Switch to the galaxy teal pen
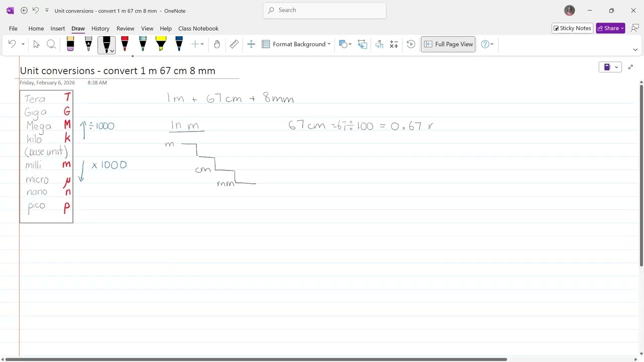The image size is (644, 362). [143, 44]
